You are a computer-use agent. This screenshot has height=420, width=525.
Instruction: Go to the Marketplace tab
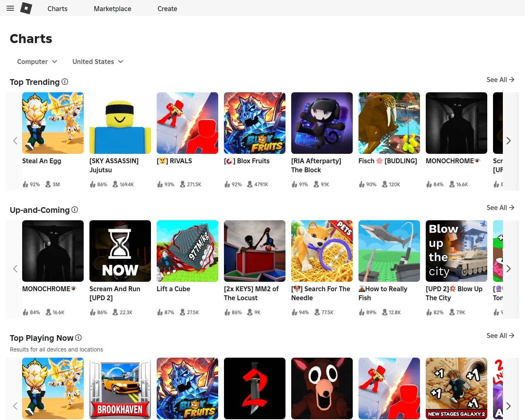tap(112, 9)
